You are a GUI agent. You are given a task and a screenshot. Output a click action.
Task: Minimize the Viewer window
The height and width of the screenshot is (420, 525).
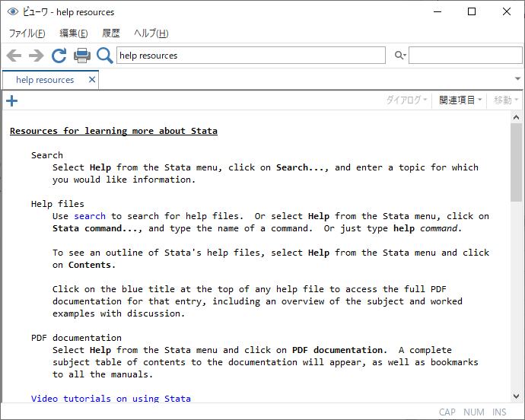(x=437, y=11)
